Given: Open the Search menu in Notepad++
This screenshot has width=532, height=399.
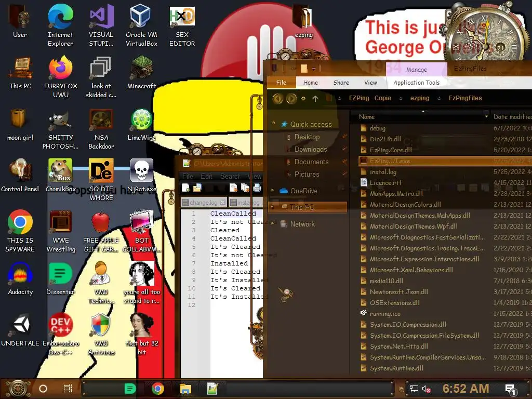Looking at the screenshot, I should click(230, 176).
